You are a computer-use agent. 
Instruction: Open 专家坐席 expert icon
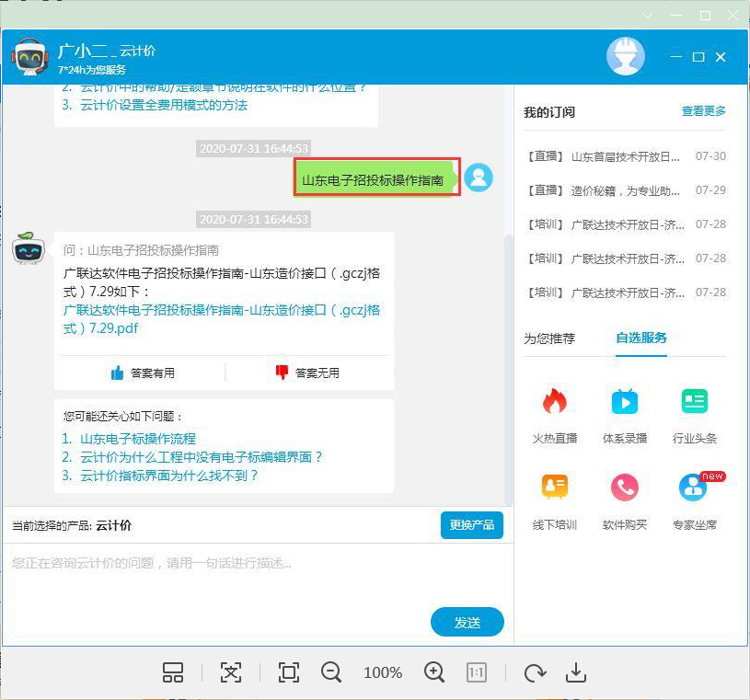point(693,487)
